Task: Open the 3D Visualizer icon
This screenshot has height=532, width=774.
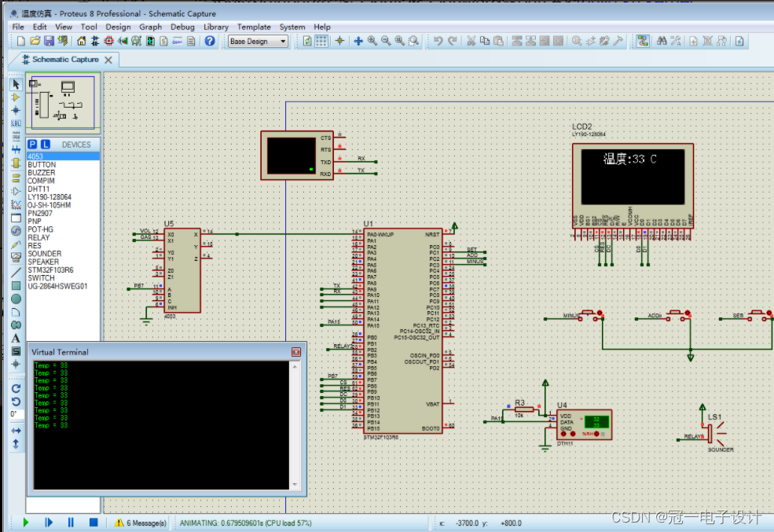Action: coord(123,41)
